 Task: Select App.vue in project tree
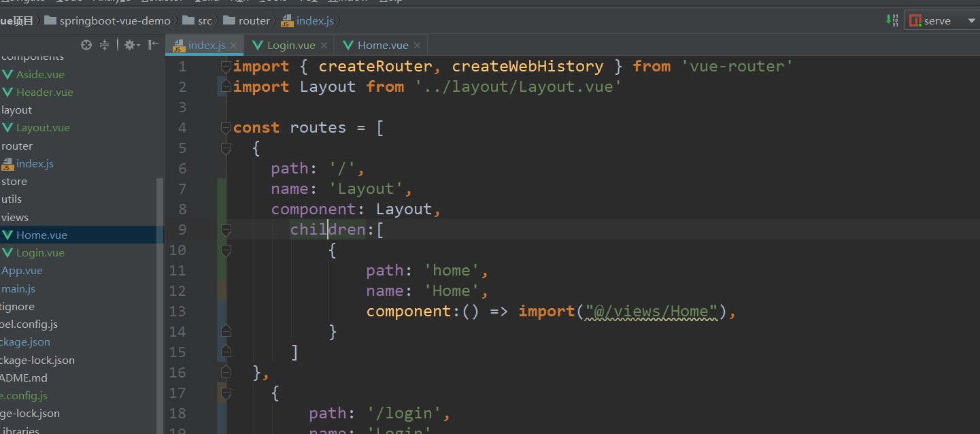(22, 270)
